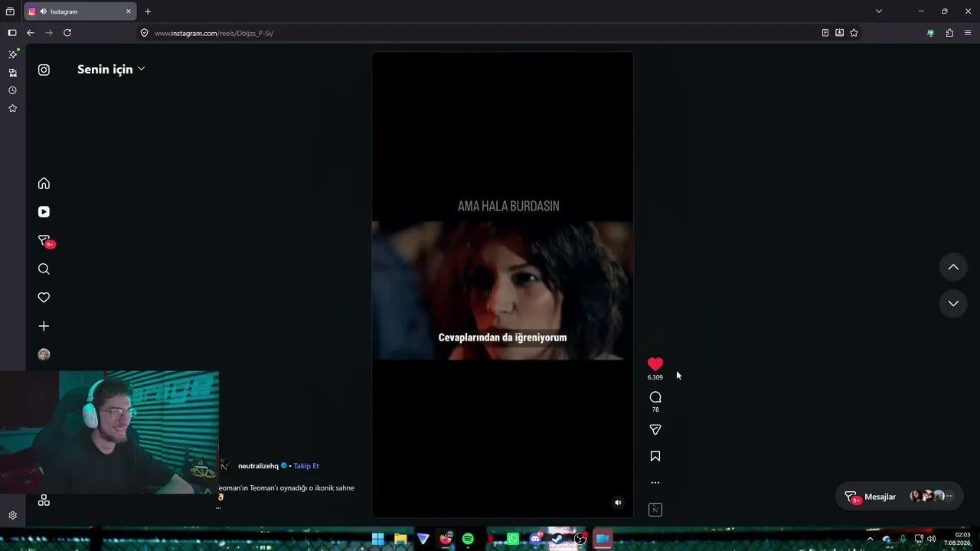The width and height of the screenshot is (980, 551).
Task: Open direct messages from the sidebar
Action: point(45,241)
